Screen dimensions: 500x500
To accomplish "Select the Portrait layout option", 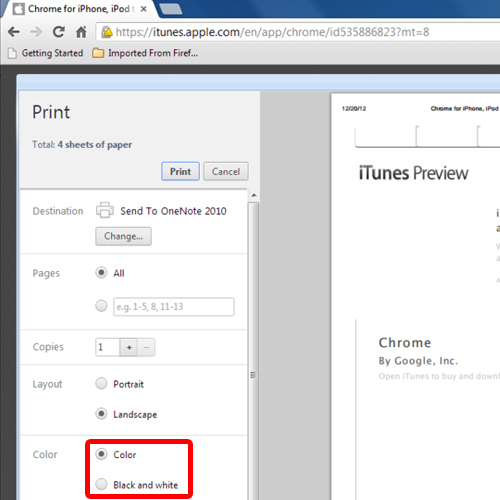I will [x=101, y=383].
